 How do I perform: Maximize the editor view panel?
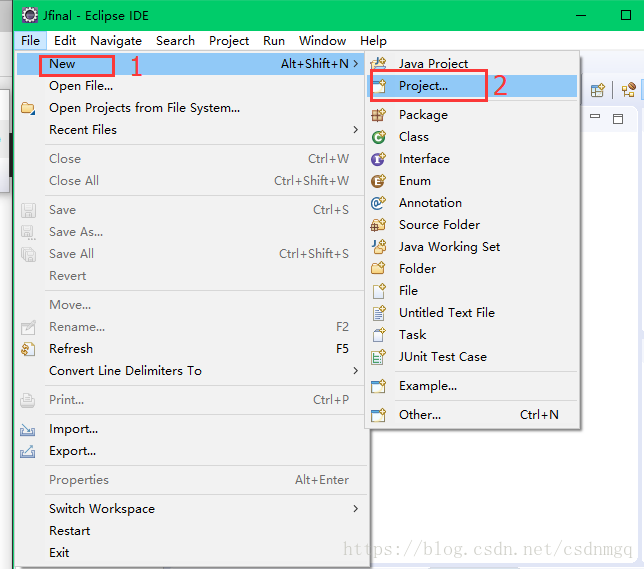618,119
